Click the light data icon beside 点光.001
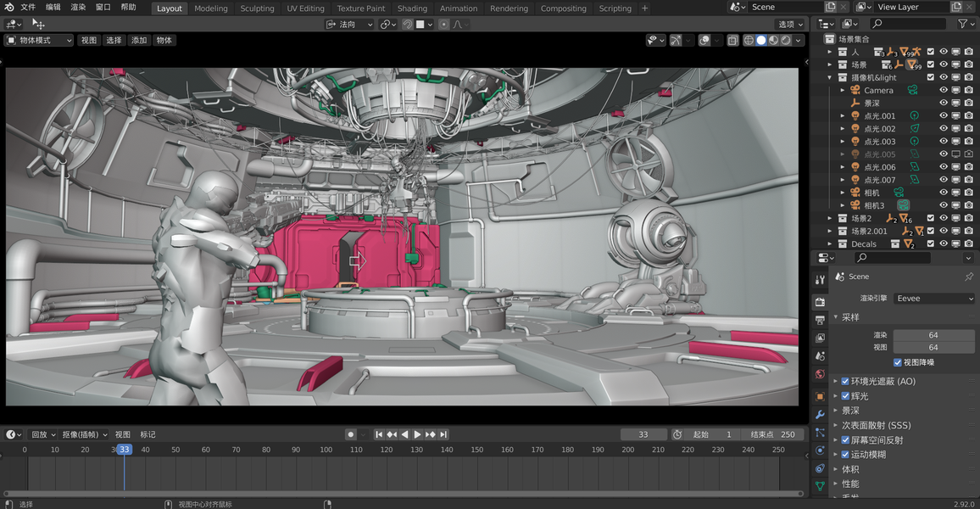The image size is (980, 509). [915, 115]
